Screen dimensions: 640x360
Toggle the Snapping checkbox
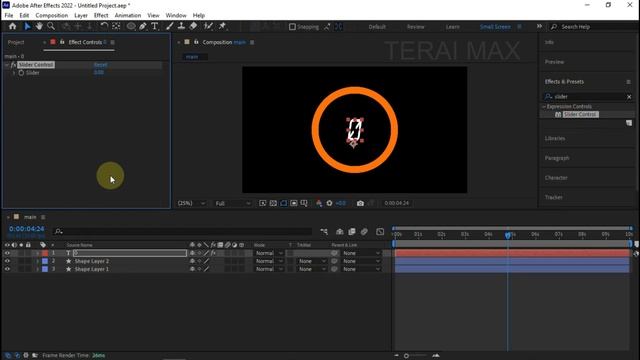click(292, 27)
